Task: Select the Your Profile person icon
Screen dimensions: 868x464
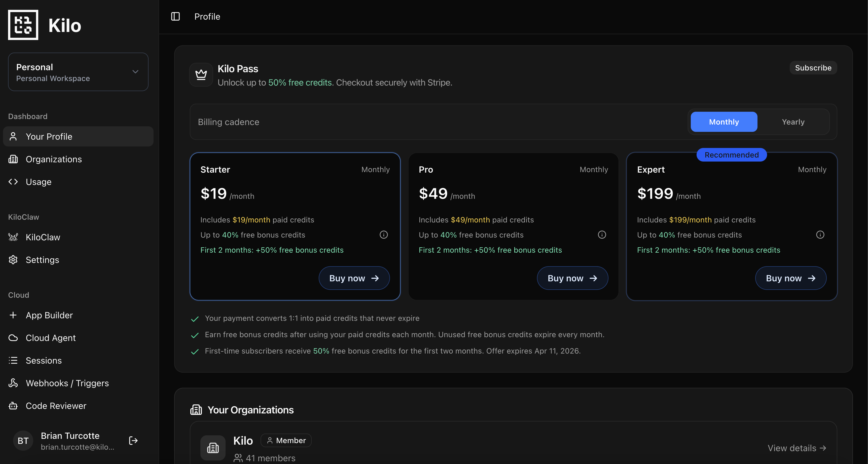Action: coord(13,136)
